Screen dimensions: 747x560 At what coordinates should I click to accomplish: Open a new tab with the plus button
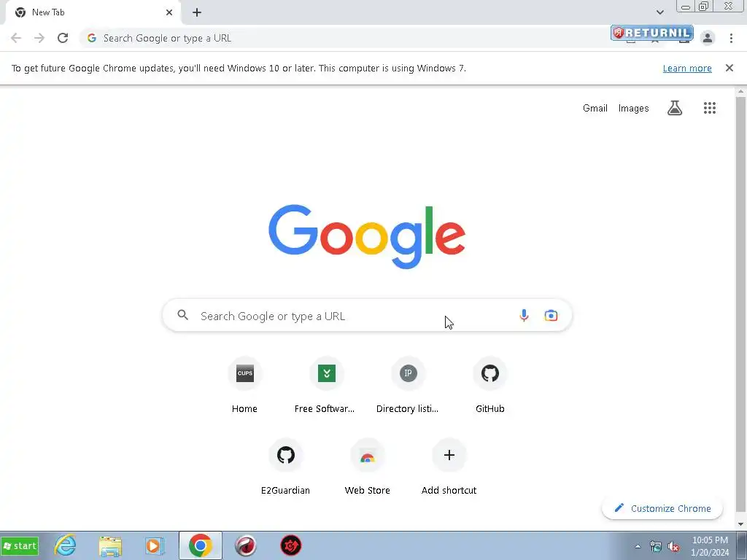tap(197, 12)
